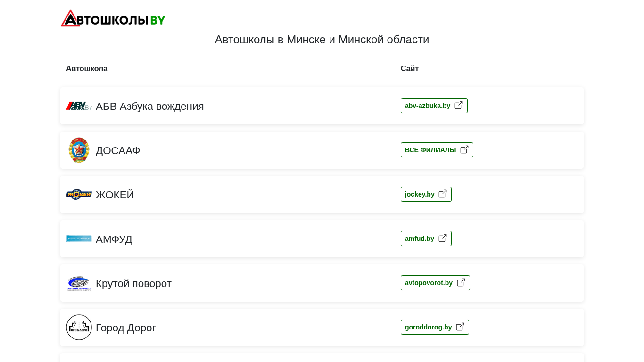This screenshot has height=362, width=644.
Task: Click the АМФУД school logo
Action: pos(79,239)
